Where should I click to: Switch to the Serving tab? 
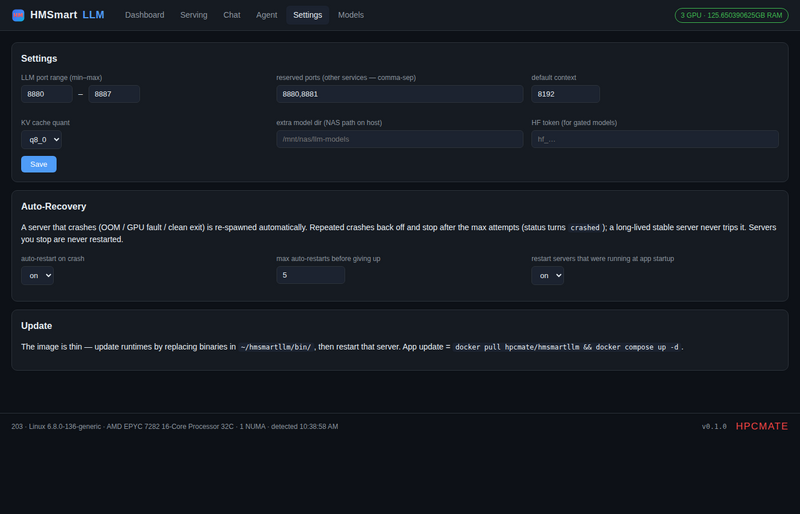(193, 15)
